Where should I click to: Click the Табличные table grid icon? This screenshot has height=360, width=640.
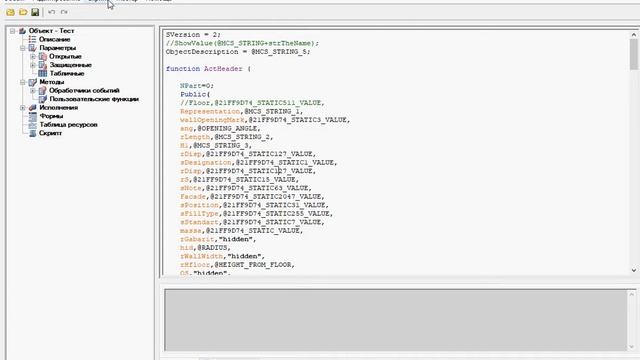[42, 74]
